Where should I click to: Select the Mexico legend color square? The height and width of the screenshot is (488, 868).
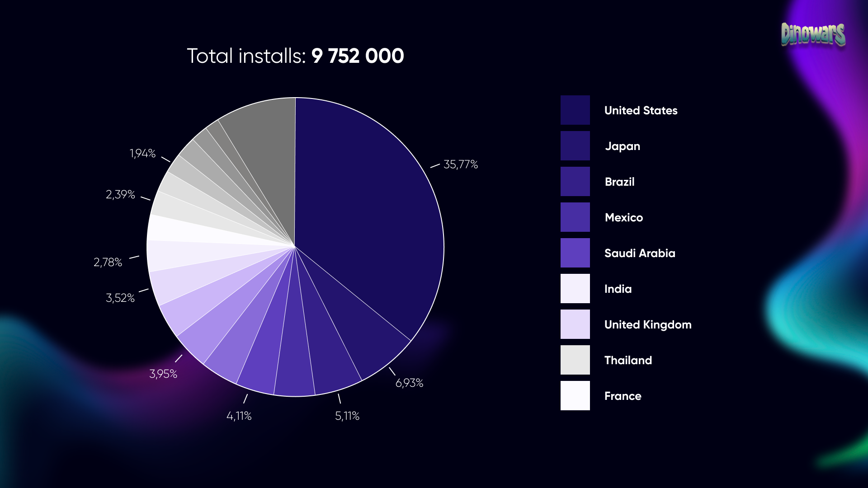(575, 217)
